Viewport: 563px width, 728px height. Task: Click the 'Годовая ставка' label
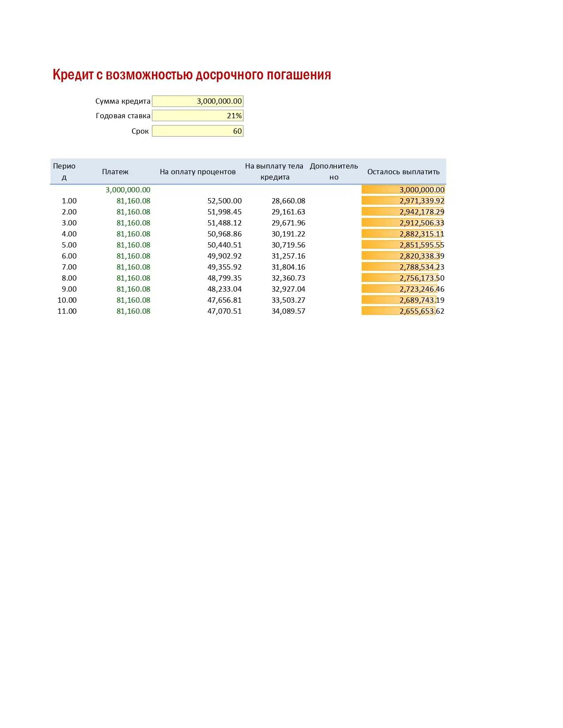pyautogui.click(x=123, y=116)
